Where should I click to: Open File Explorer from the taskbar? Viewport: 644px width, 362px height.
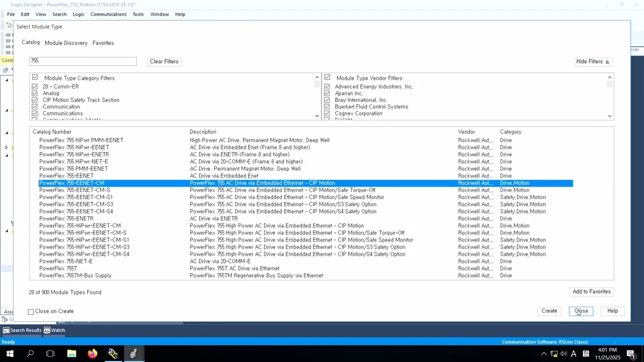coord(71,354)
